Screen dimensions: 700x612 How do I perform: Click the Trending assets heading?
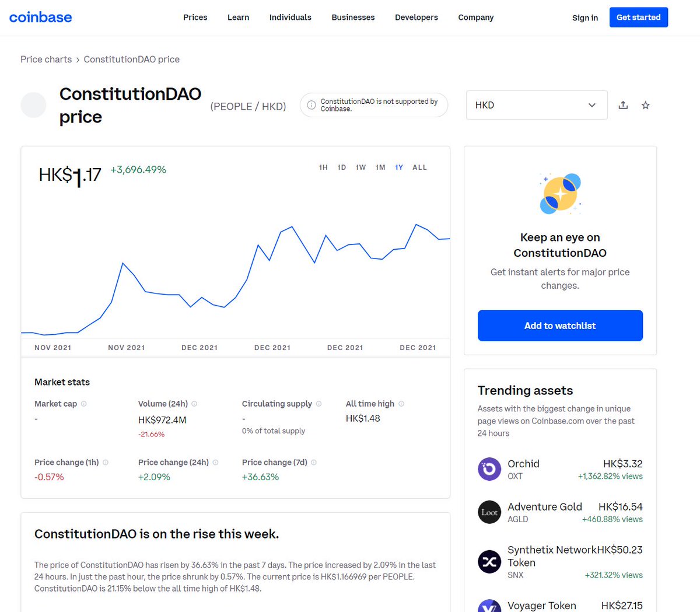525,391
